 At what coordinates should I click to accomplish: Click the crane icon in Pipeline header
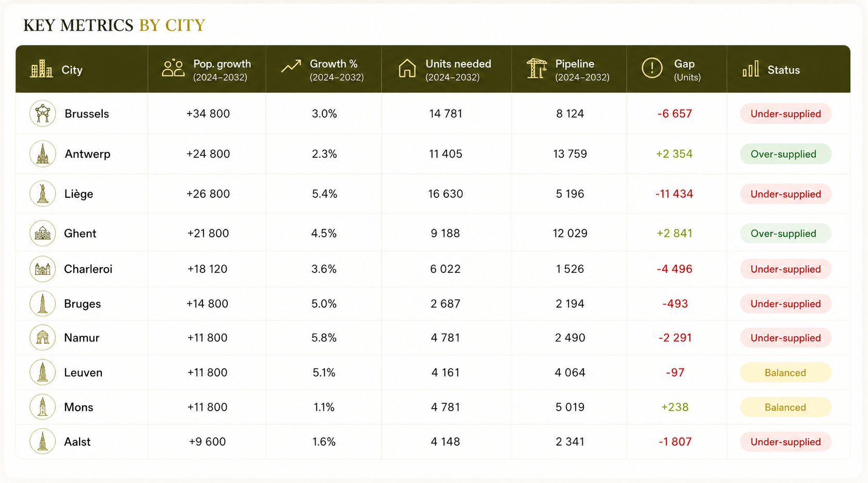(536, 69)
